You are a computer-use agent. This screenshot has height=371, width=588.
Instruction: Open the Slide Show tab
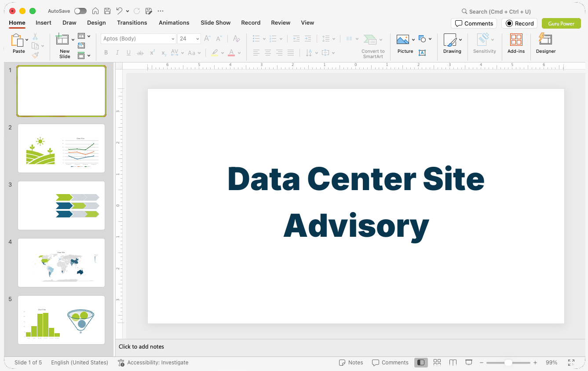click(215, 23)
